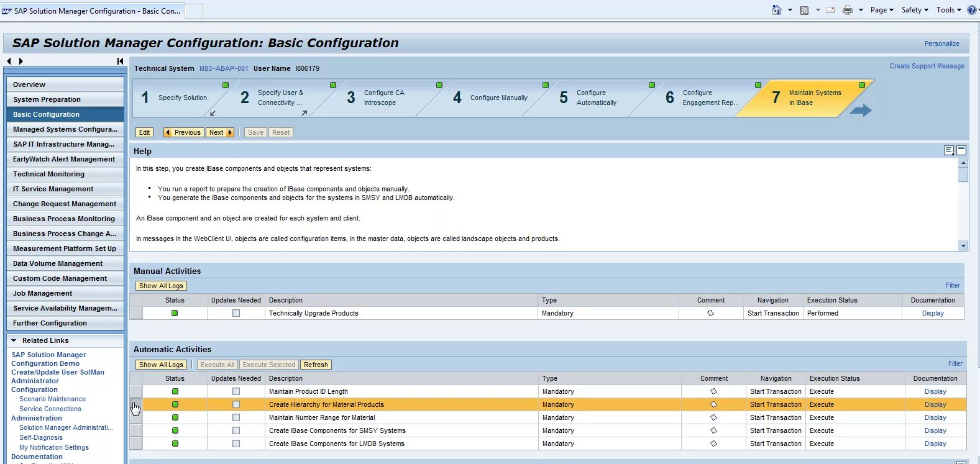This screenshot has height=464, width=980.
Task: Open dropdown arrow next to Home icon
Action: pos(790,10)
